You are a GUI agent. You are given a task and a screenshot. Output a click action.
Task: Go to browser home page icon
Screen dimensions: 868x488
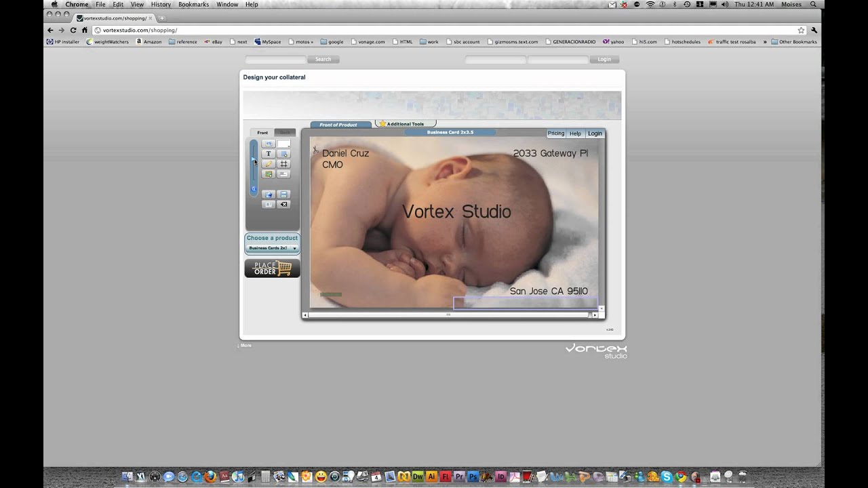pyautogui.click(x=85, y=30)
